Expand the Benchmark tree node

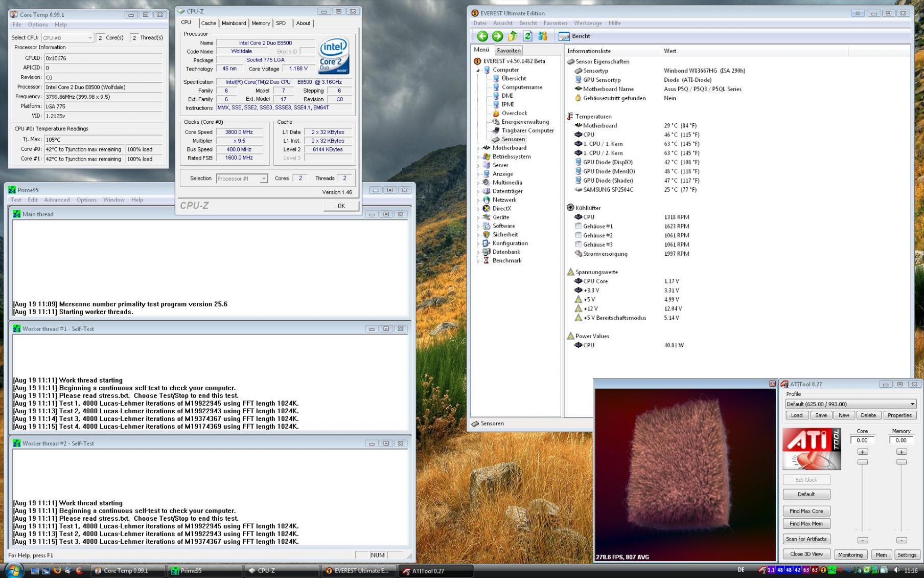pos(478,261)
